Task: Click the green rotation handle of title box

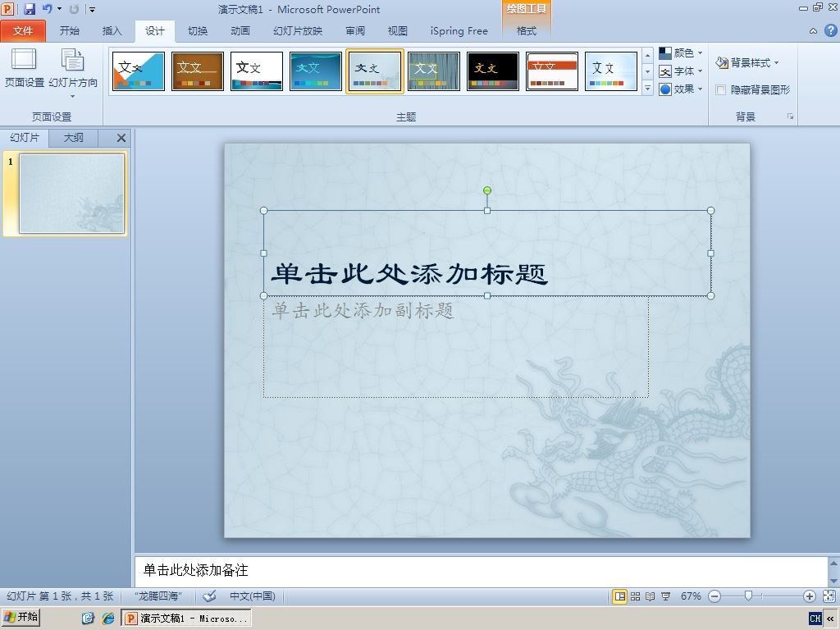Action: point(487,190)
